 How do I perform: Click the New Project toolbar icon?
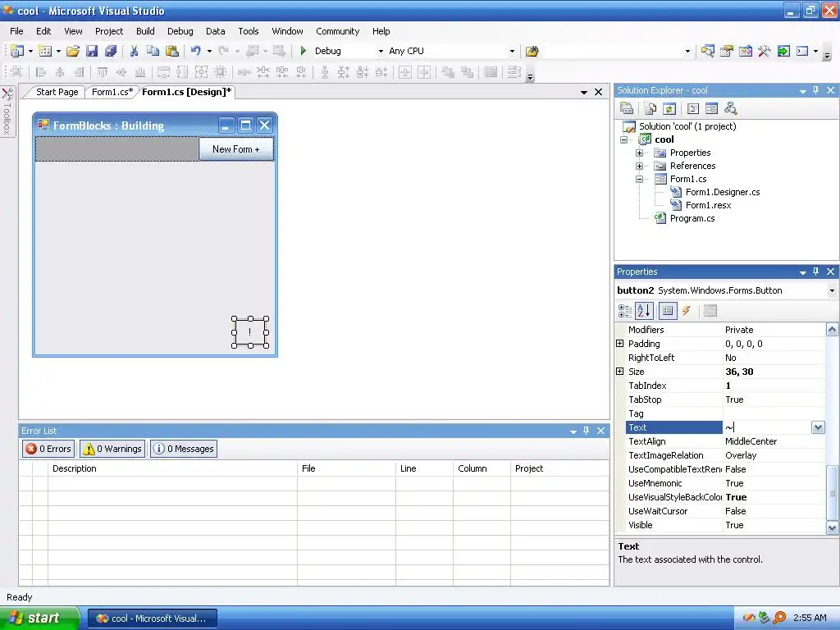click(x=17, y=51)
